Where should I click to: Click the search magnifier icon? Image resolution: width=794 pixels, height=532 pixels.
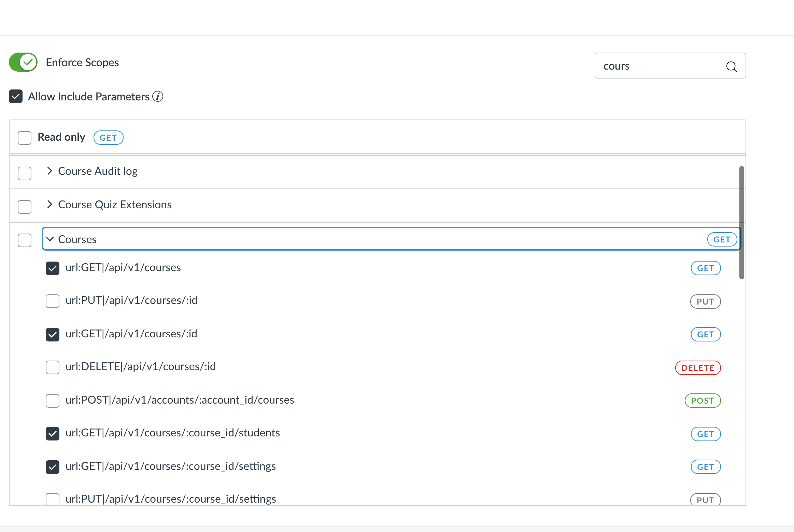[x=731, y=66]
